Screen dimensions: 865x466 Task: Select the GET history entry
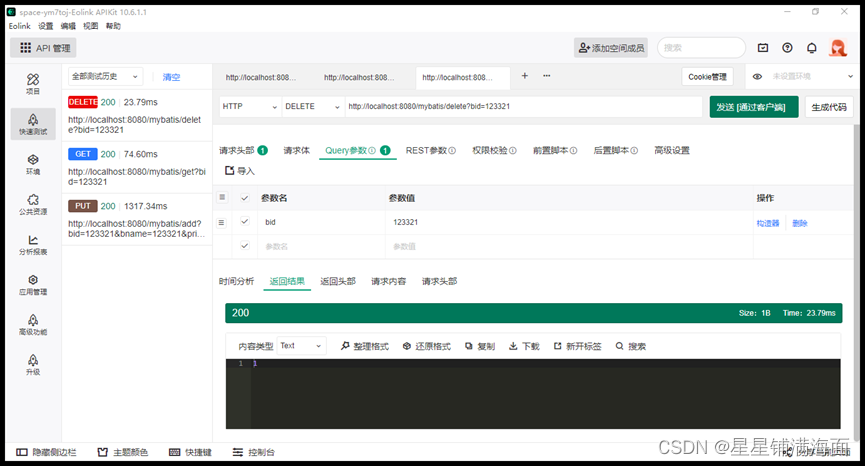click(137, 167)
